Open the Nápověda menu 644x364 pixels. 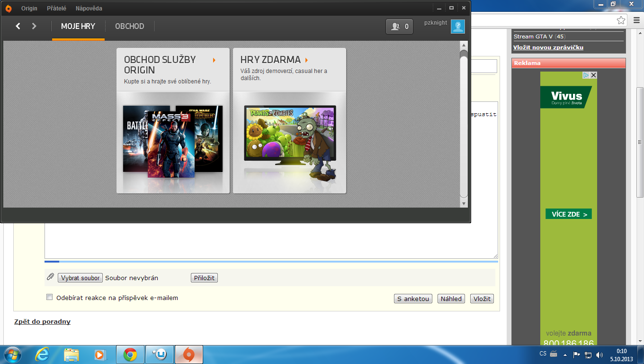89,9
